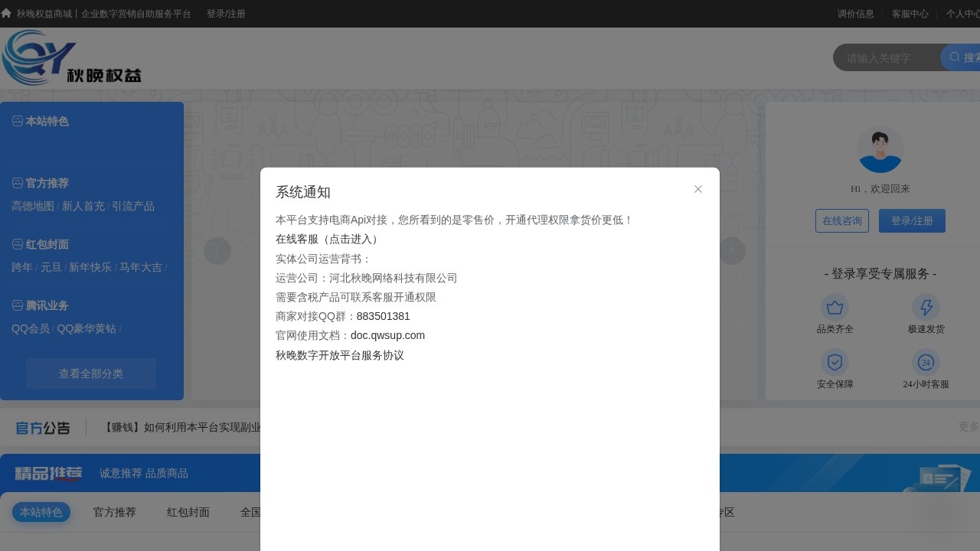Open QQ会员 category link
Screen dimensions: 980x551
(x=31, y=328)
